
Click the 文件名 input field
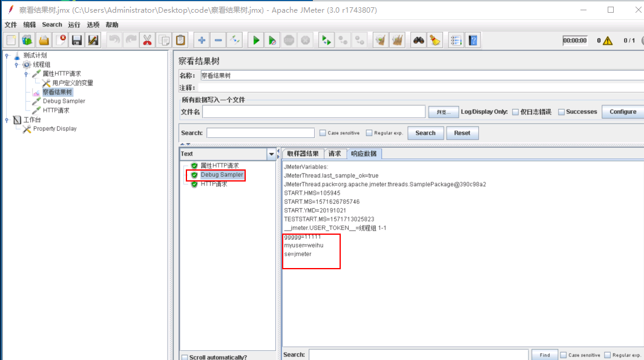314,112
